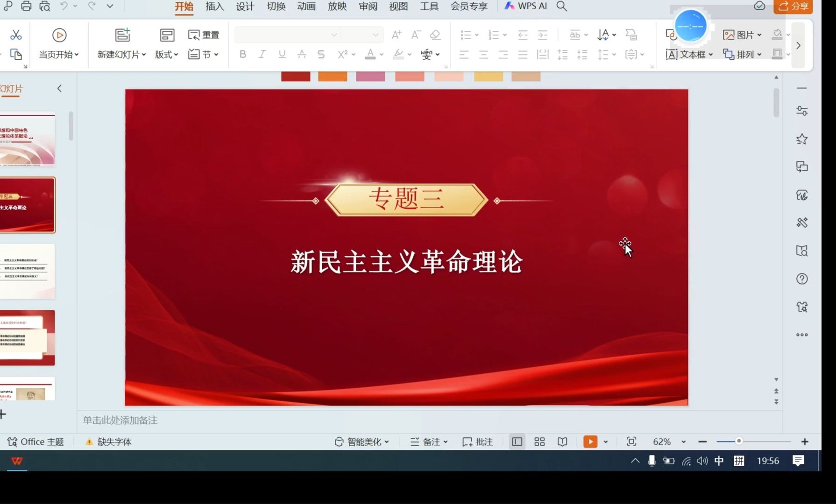Toggle Strikethrough formatting
This screenshot has width=836, height=504.
coord(302,54)
